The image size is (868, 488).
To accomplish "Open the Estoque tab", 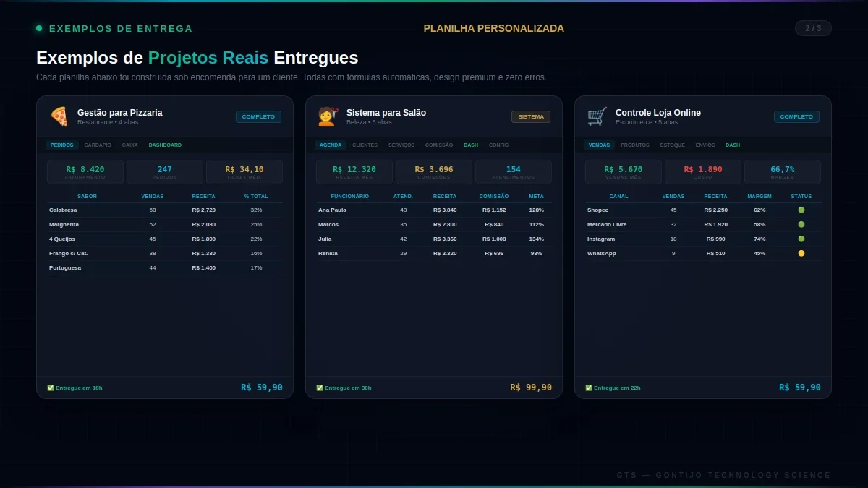I will click(673, 145).
